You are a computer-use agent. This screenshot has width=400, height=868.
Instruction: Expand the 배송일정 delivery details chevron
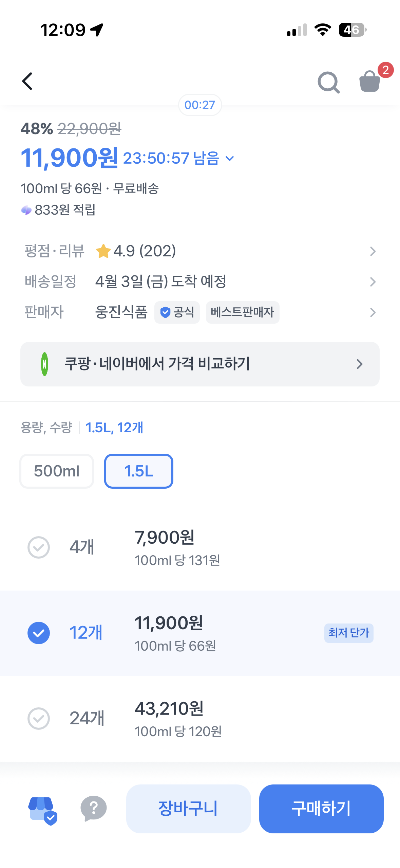(x=373, y=282)
